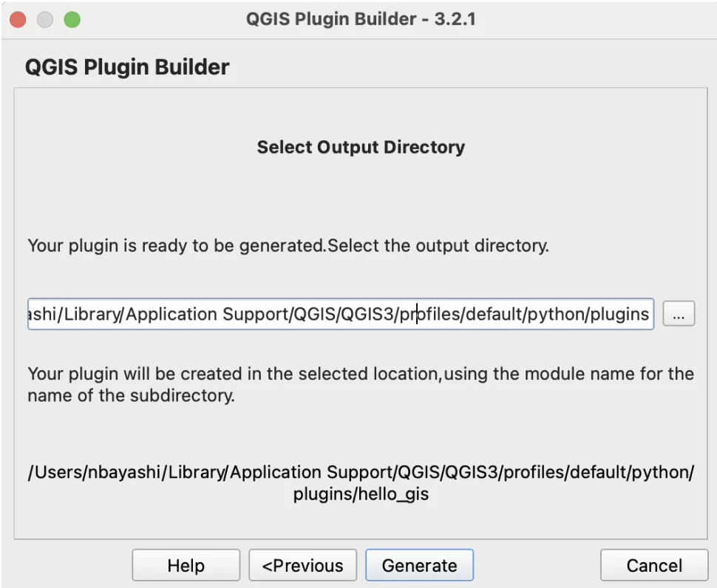Screen dimensions: 717x588
Task: Open Help for Plugin Builder
Action: 186,565
